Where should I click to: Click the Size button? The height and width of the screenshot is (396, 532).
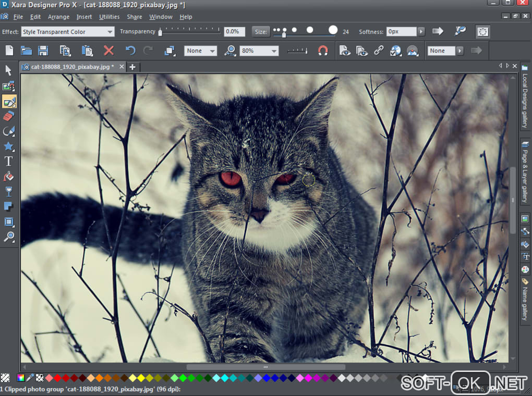[261, 32]
